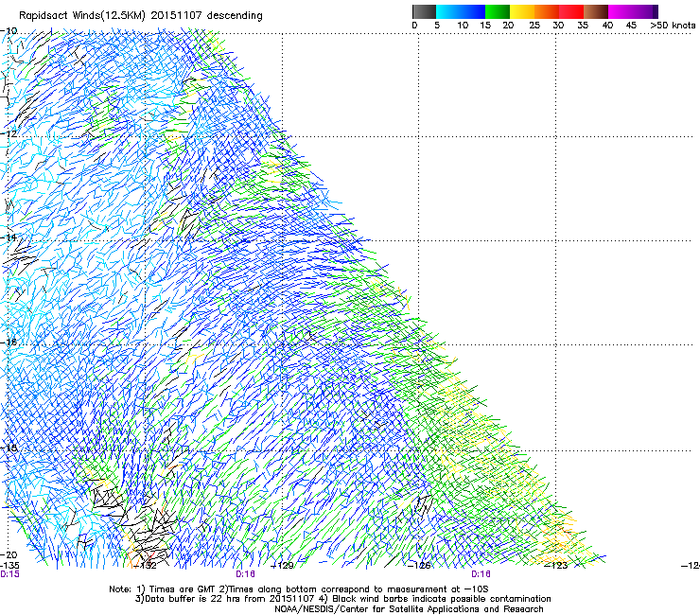Select the red 30-35 knots legend swatch
Screen dimensions: 700x615
click(x=571, y=11)
